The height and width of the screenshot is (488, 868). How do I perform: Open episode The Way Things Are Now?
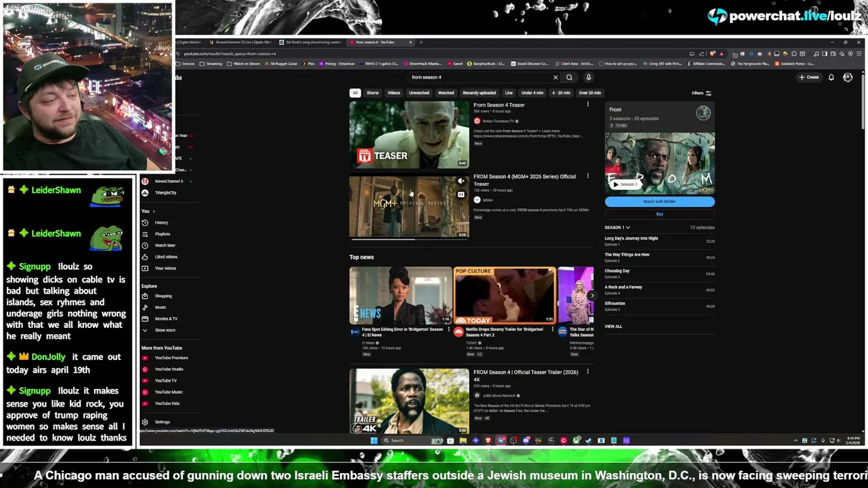pyautogui.click(x=660, y=257)
